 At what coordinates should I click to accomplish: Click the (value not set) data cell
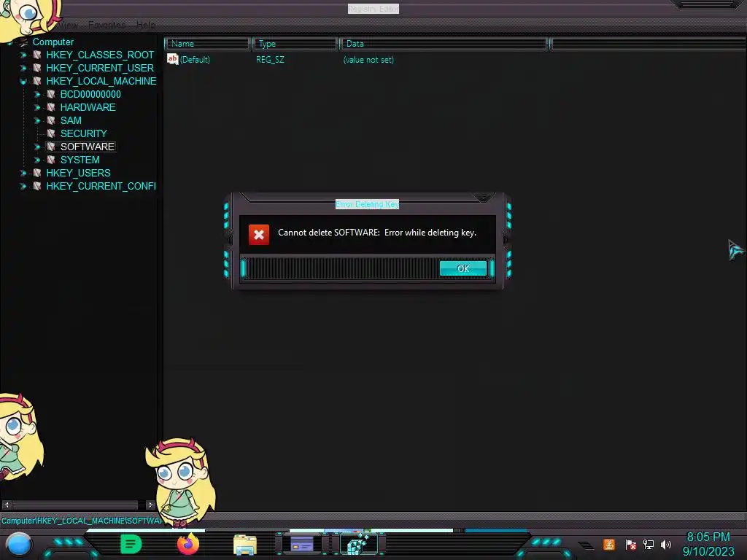click(x=368, y=60)
